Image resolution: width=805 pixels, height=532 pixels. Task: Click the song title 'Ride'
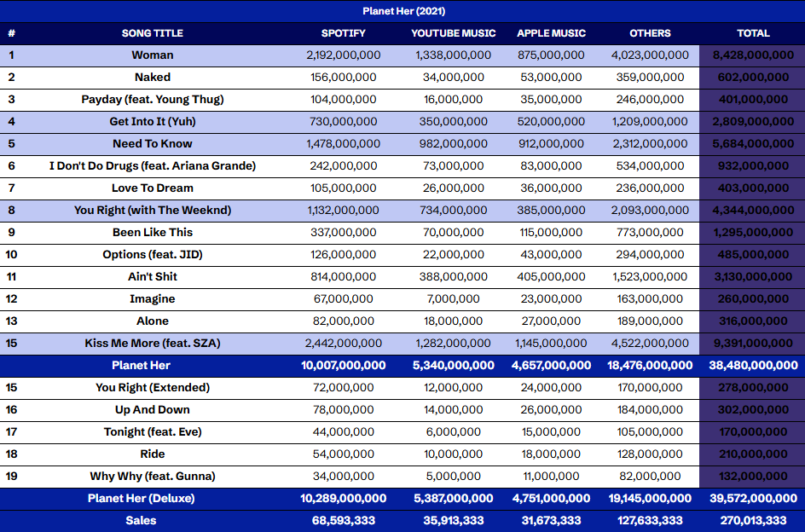(153, 454)
